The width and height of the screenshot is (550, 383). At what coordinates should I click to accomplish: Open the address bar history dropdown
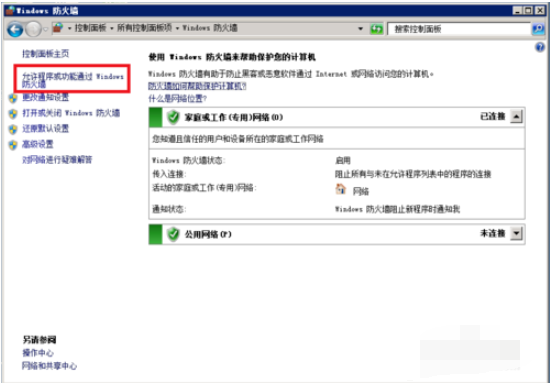[361, 29]
